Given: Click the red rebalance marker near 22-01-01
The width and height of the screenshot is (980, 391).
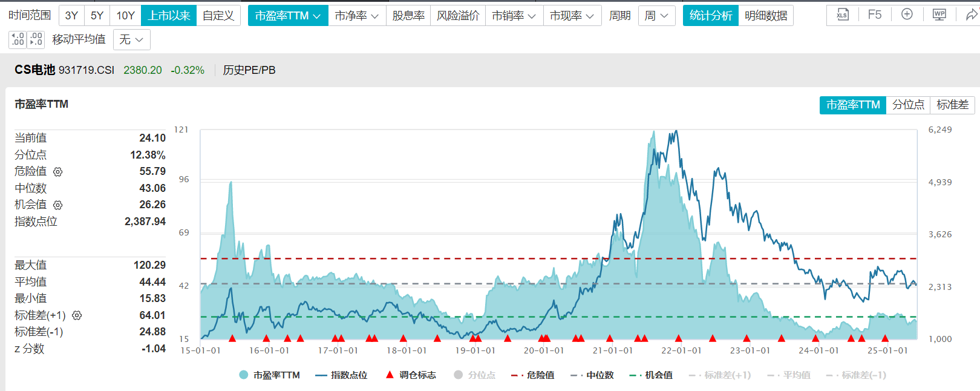Looking at the screenshot, I should [679, 338].
